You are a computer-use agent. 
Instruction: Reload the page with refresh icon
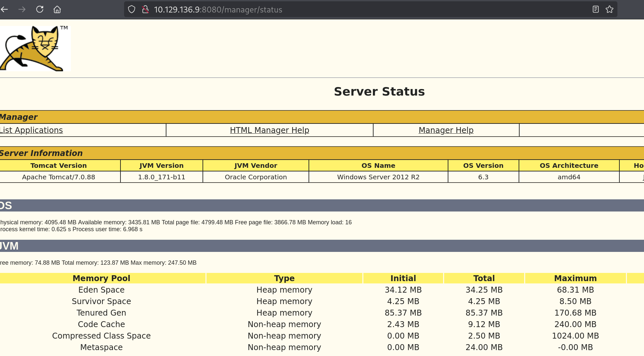point(40,10)
